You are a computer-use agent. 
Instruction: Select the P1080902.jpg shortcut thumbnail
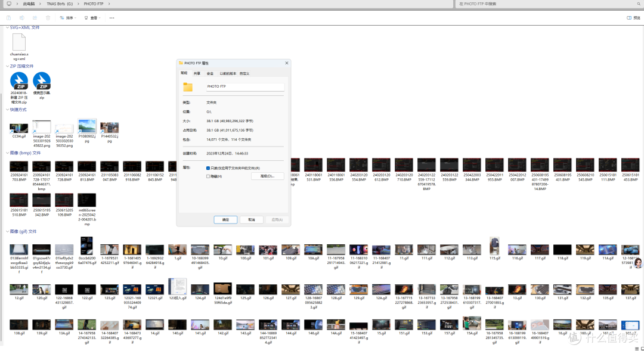[86, 126]
